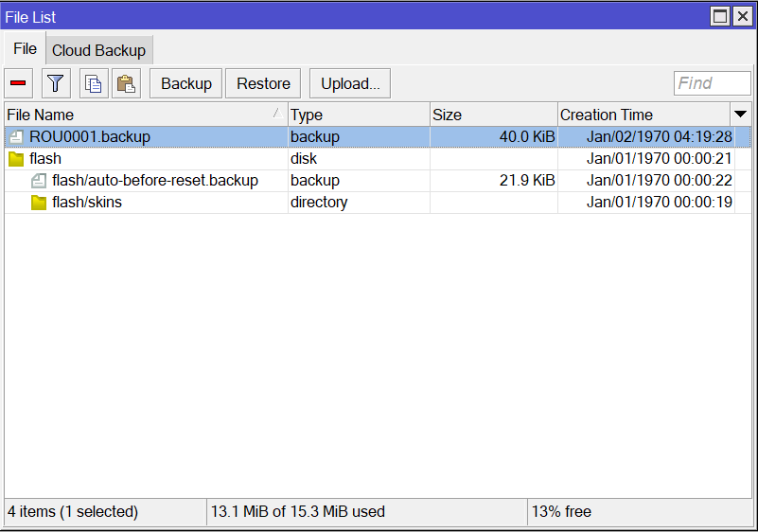Maximize the File List window
This screenshot has height=532, width=758.
coord(721,16)
